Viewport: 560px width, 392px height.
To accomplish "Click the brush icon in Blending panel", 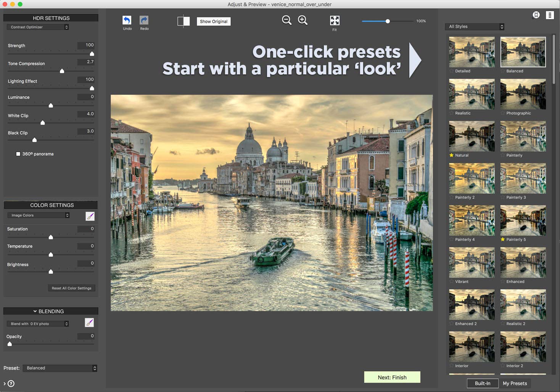I will (x=89, y=323).
